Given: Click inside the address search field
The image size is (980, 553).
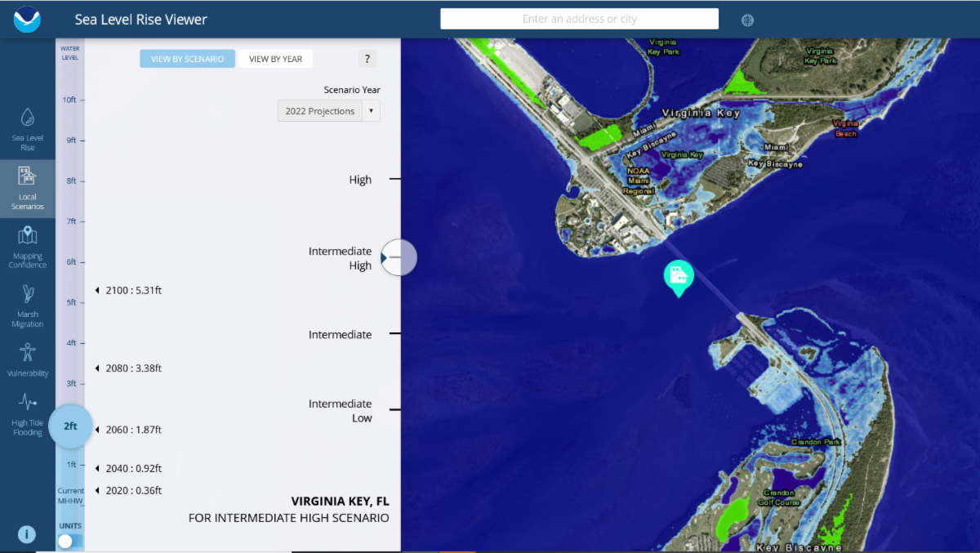Looking at the screenshot, I should tap(579, 18).
